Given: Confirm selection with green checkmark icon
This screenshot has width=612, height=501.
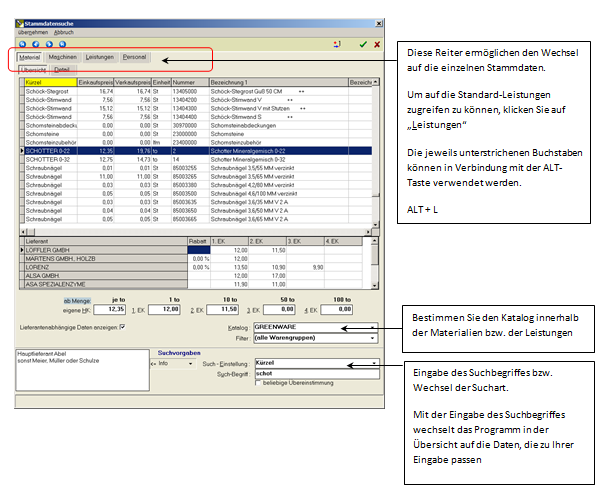Looking at the screenshot, I should [x=363, y=44].
